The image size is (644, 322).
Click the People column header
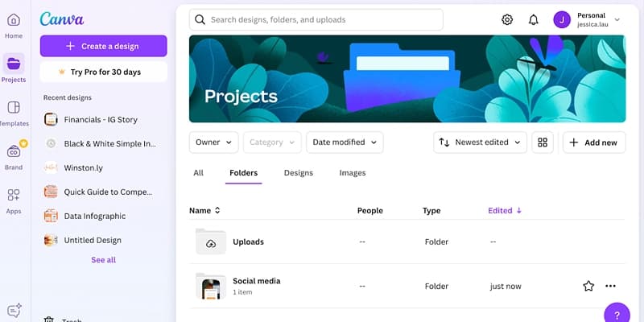(x=370, y=210)
